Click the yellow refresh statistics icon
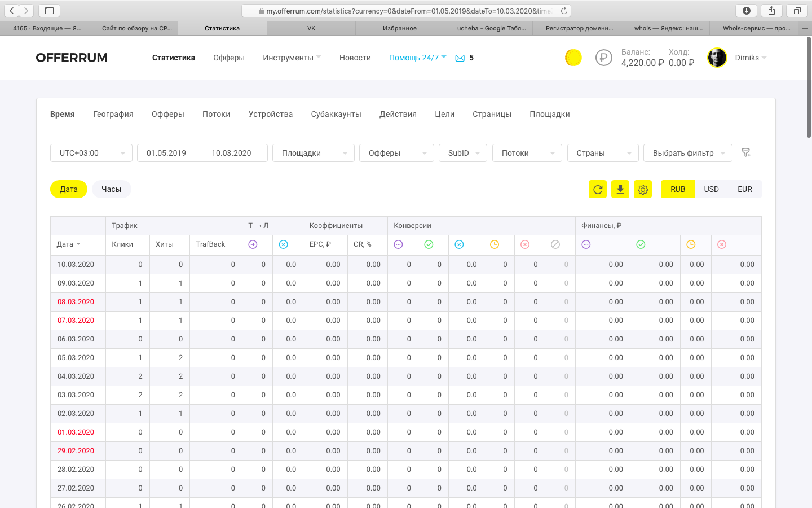Screen dimensions: 812x508 [x=598, y=190]
